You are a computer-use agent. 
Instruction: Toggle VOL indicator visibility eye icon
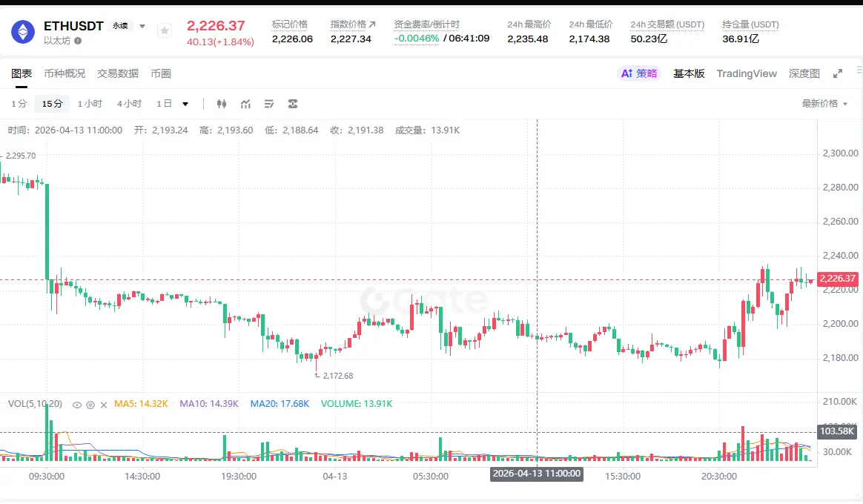(77, 405)
